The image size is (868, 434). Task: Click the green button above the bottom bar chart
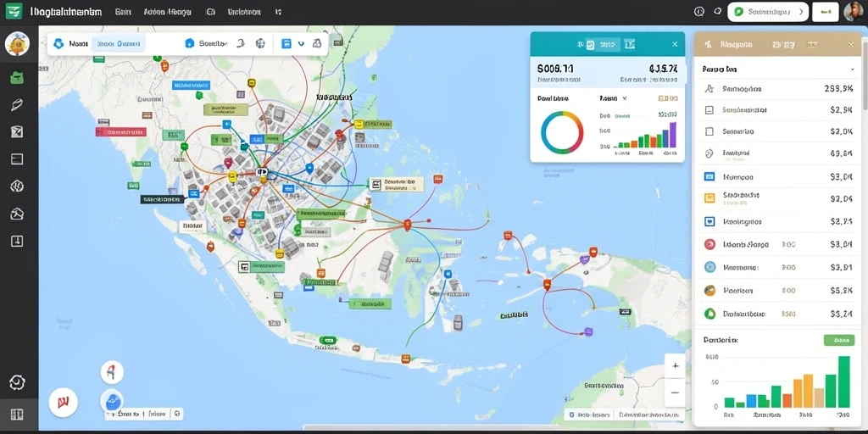pyautogui.click(x=838, y=341)
